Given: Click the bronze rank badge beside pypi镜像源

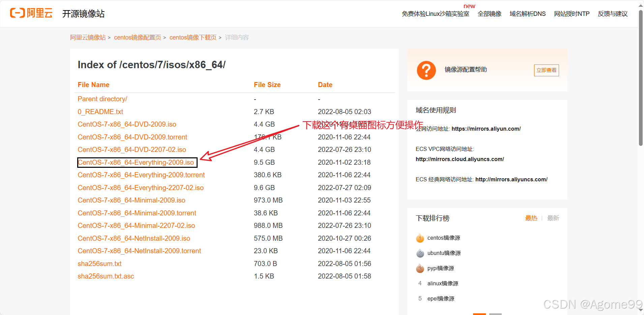Looking at the screenshot, I should (420, 268).
